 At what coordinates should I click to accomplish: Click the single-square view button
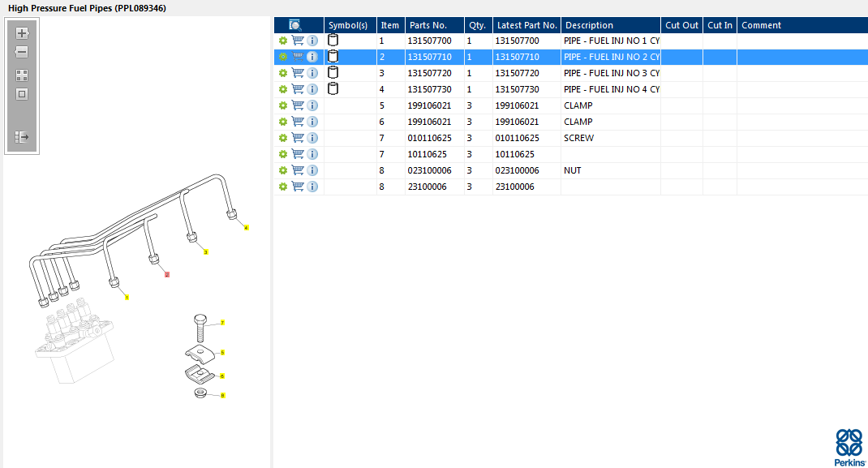22,94
